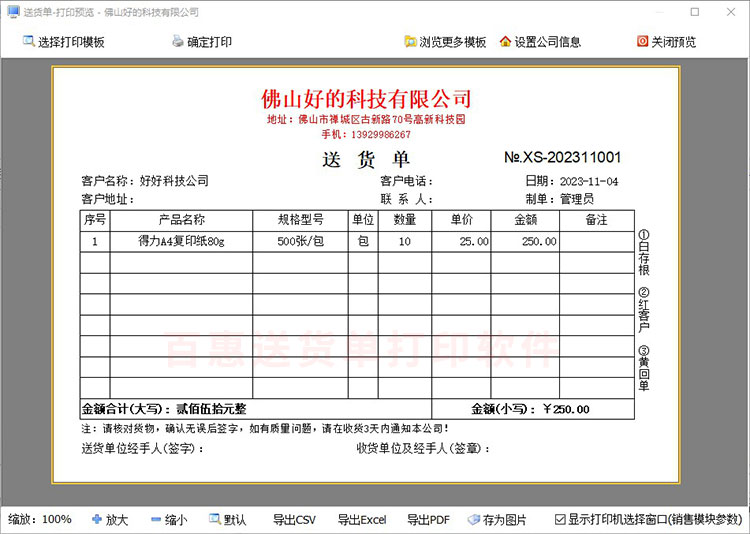This screenshot has width=750, height=534.
Task: Click unit cell 包 in row 1
Action: coord(363,241)
